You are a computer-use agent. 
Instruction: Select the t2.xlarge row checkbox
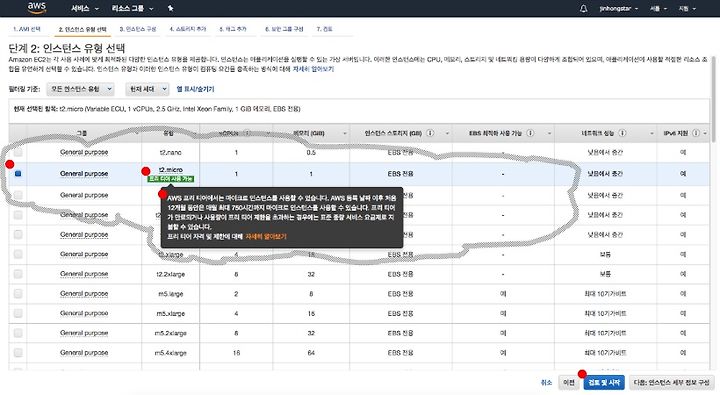point(18,254)
